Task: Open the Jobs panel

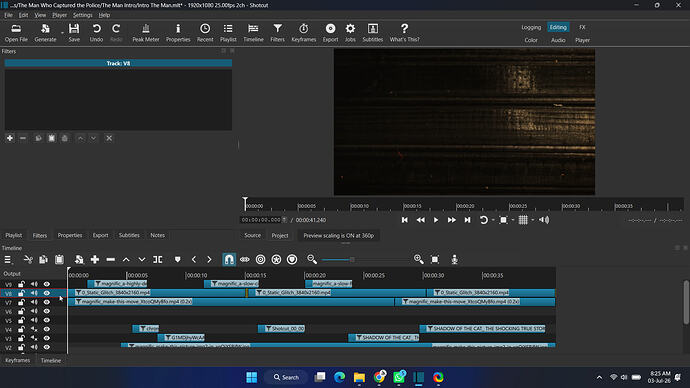Action: (x=350, y=33)
